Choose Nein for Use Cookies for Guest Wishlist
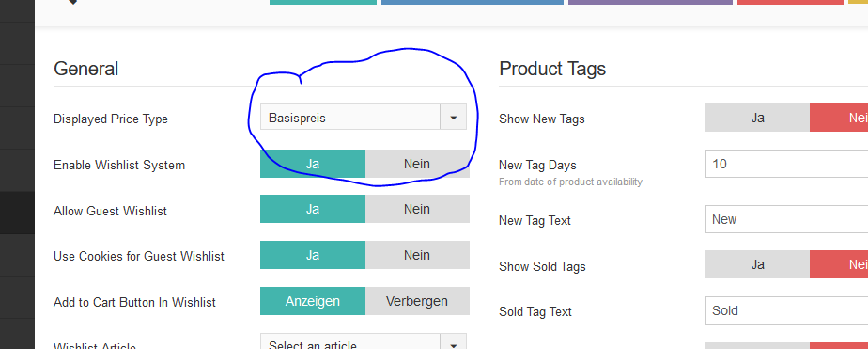This screenshot has height=349, width=868. [417, 255]
